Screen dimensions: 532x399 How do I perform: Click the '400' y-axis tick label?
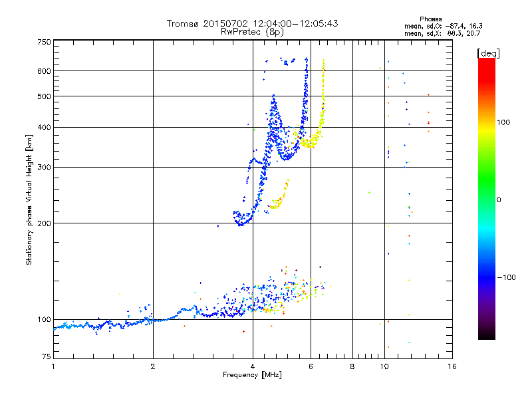(44, 127)
